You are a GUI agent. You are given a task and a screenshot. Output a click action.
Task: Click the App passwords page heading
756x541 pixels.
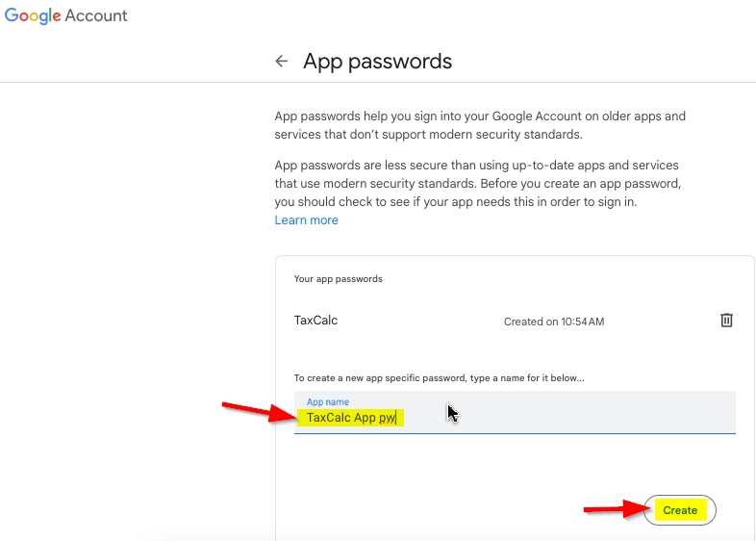click(x=377, y=62)
